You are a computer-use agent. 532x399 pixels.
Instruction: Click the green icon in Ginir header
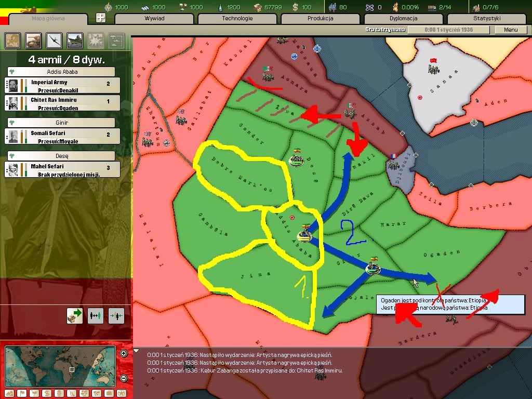click(12, 123)
